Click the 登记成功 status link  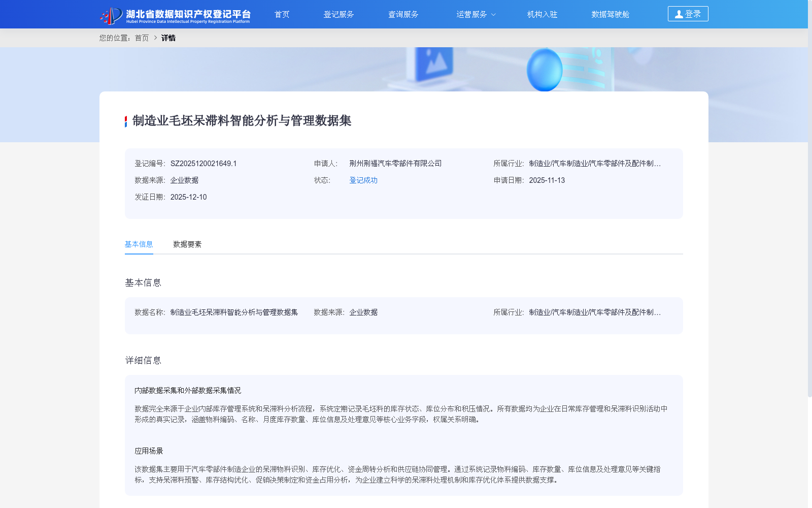click(x=363, y=180)
